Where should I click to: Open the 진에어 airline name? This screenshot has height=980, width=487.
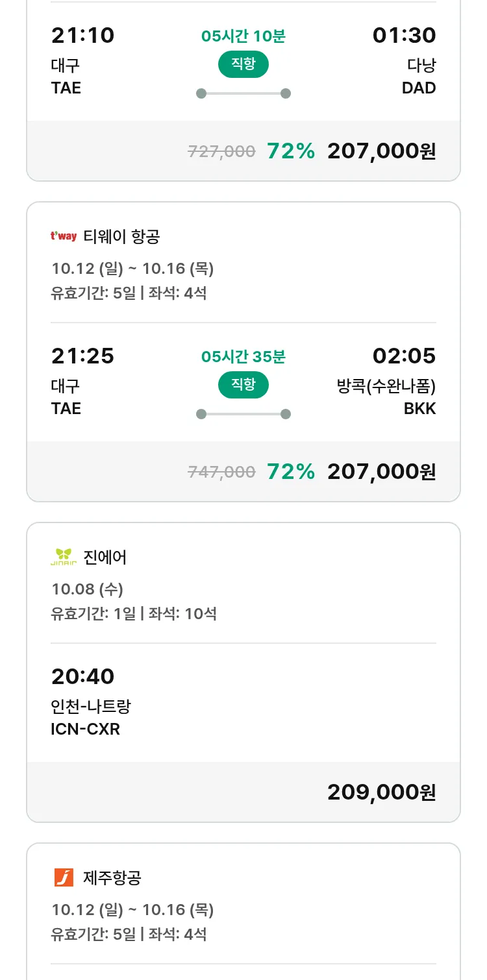click(x=105, y=557)
